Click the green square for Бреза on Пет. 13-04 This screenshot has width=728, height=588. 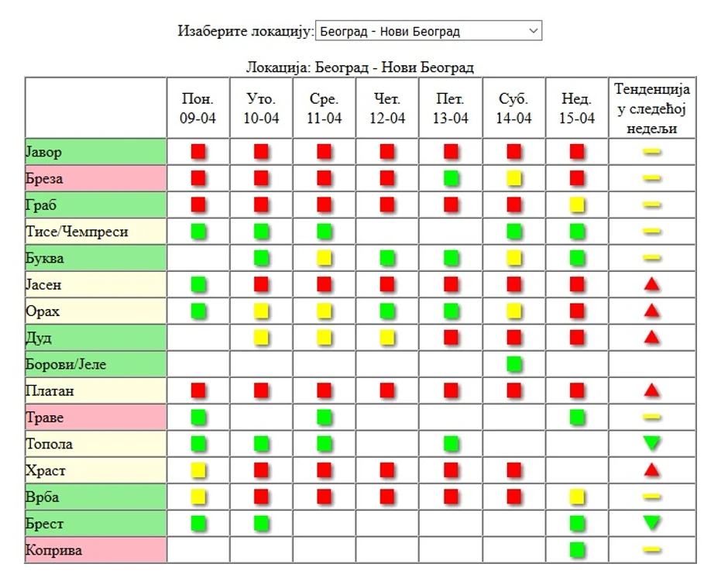pos(451,178)
